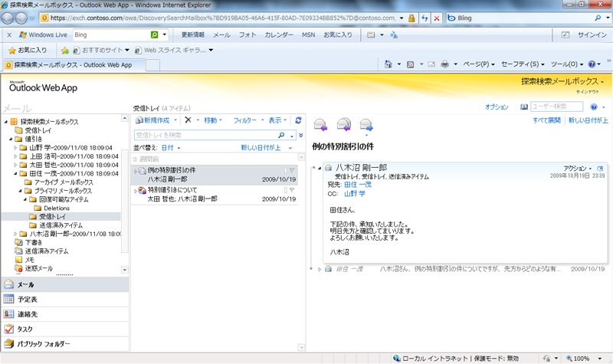Click the Reply icon in reading pane

click(320, 125)
